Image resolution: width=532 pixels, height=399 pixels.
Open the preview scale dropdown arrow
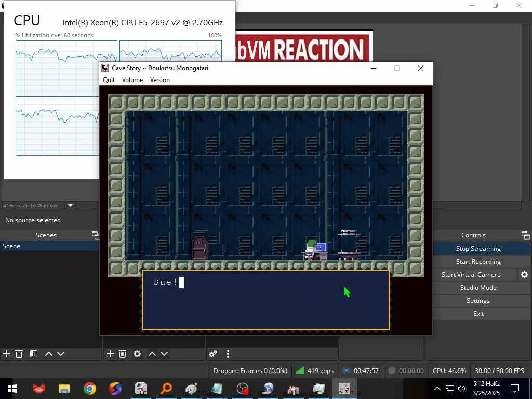pos(70,205)
